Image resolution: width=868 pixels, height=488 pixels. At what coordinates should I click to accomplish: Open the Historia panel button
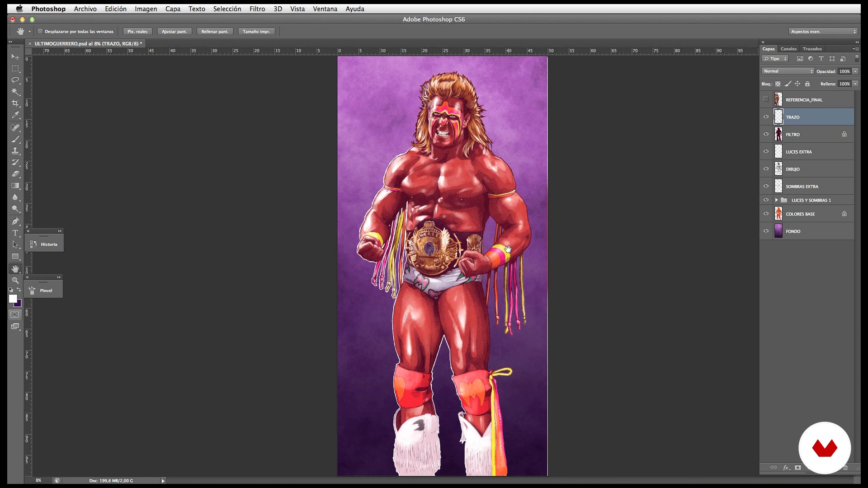[44, 244]
